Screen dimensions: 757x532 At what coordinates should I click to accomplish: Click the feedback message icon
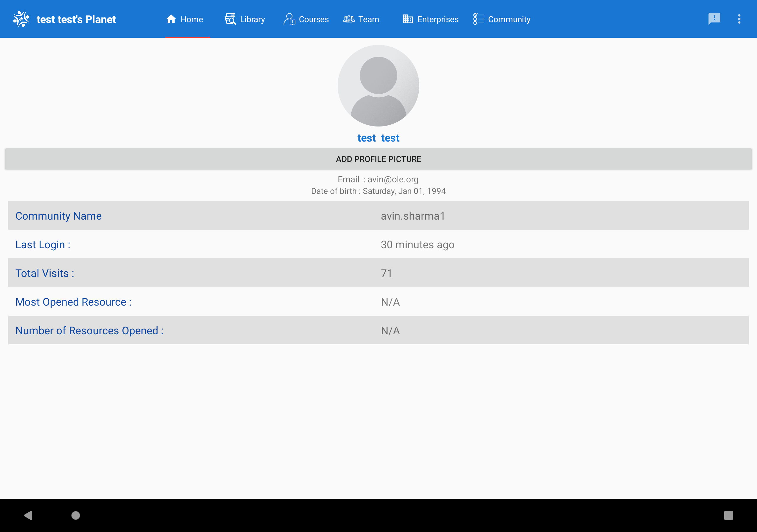[714, 19]
